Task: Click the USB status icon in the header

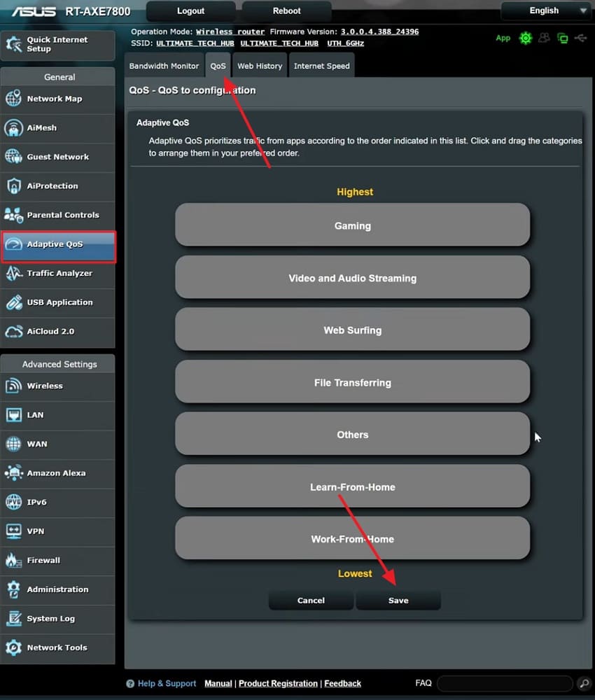Action: click(x=582, y=38)
